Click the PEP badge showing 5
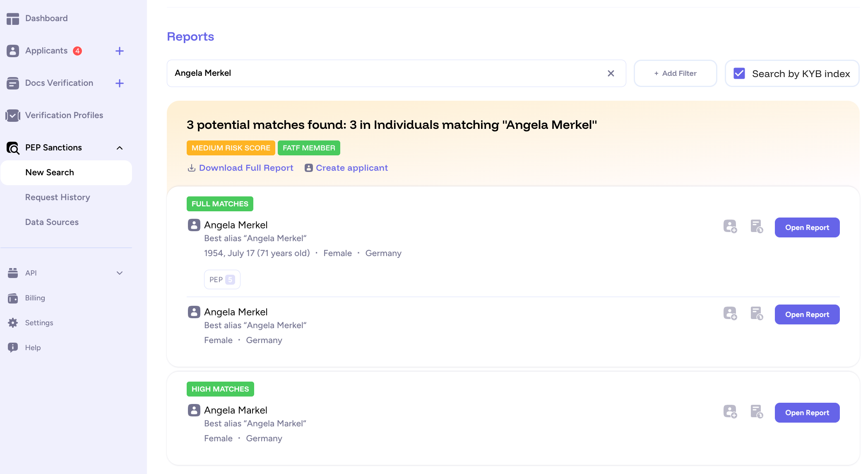 (x=222, y=279)
